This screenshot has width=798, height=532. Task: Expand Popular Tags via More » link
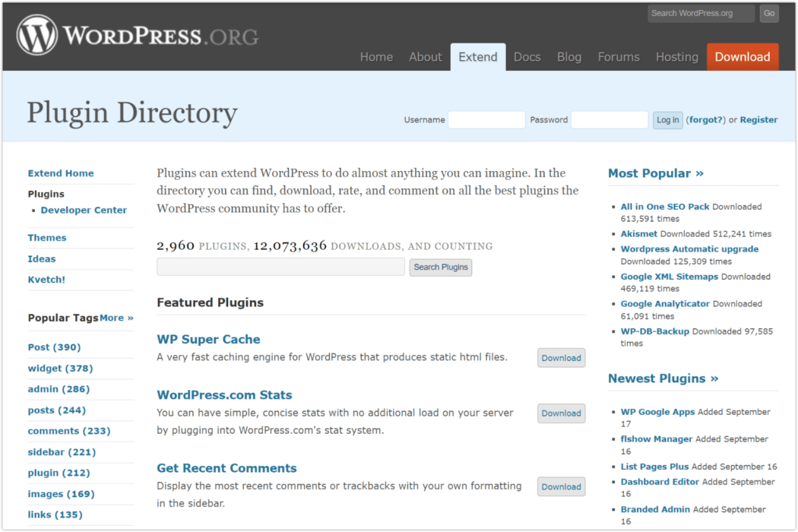(x=116, y=318)
